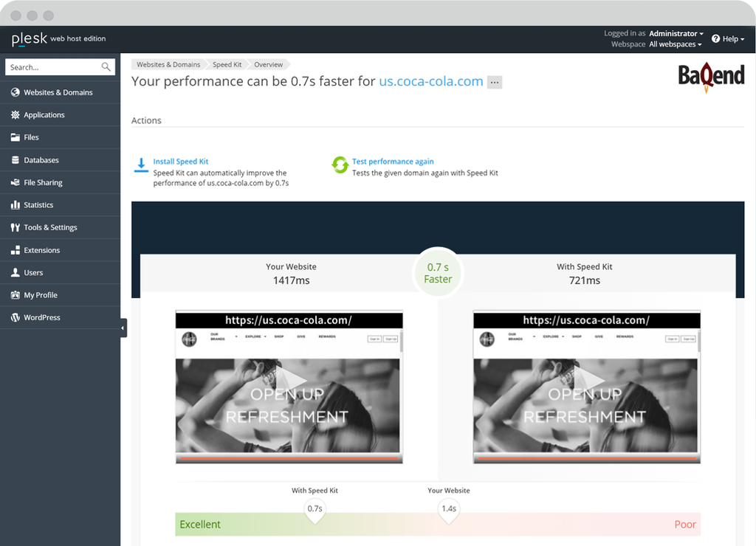Screen dimensions: 756x546
Task: Click the Plesk logo
Action: coord(30,38)
